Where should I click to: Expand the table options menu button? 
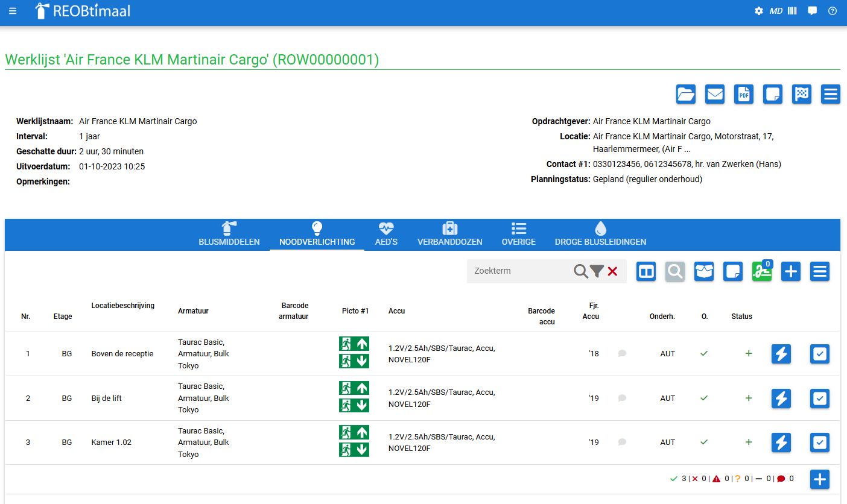[819, 272]
